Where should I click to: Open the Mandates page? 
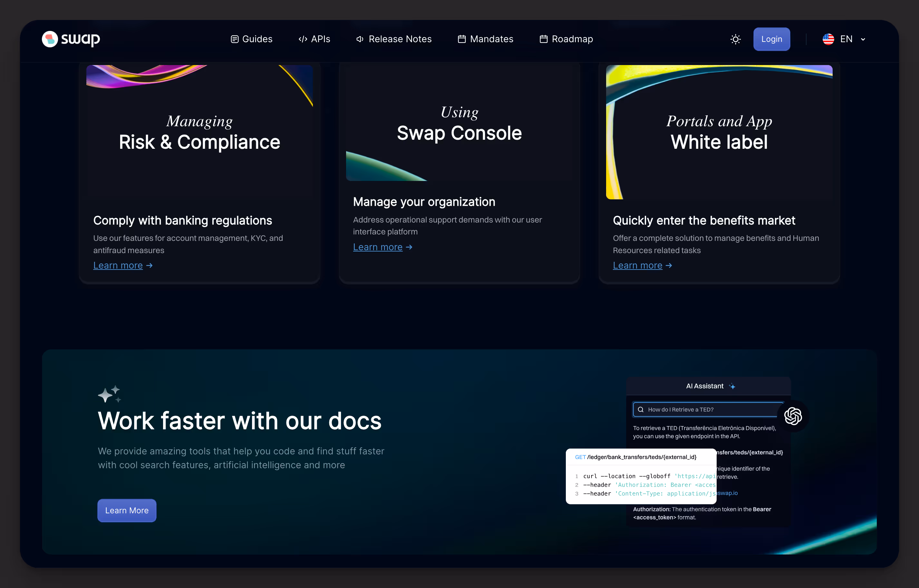tap(486, 39)
